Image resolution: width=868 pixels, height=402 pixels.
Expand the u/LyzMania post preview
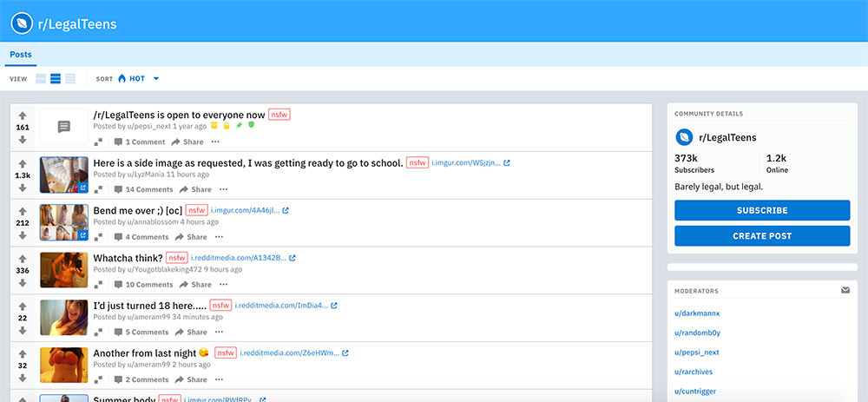click(x=98, y=189)
